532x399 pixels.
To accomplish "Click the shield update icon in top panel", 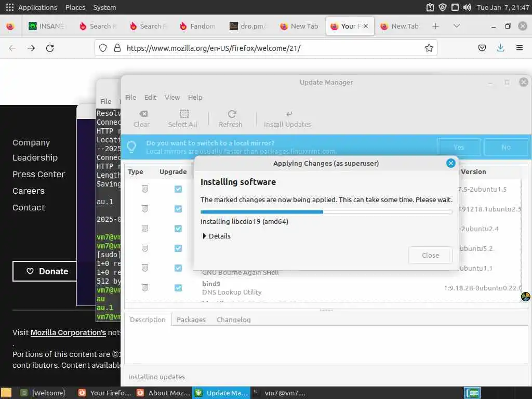I will point(443,7).
